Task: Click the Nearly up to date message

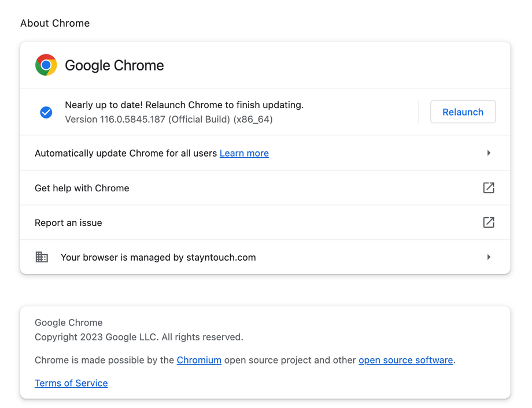Action: pos(184,105)
